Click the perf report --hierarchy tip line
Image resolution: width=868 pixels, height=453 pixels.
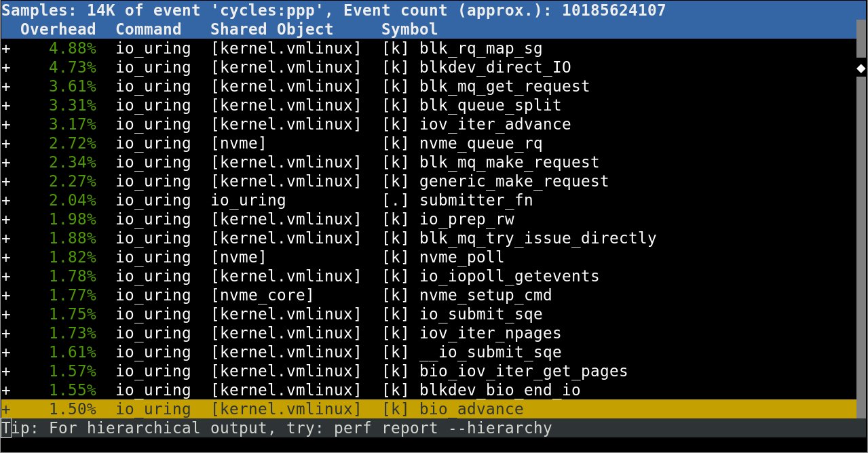[276, 429]
